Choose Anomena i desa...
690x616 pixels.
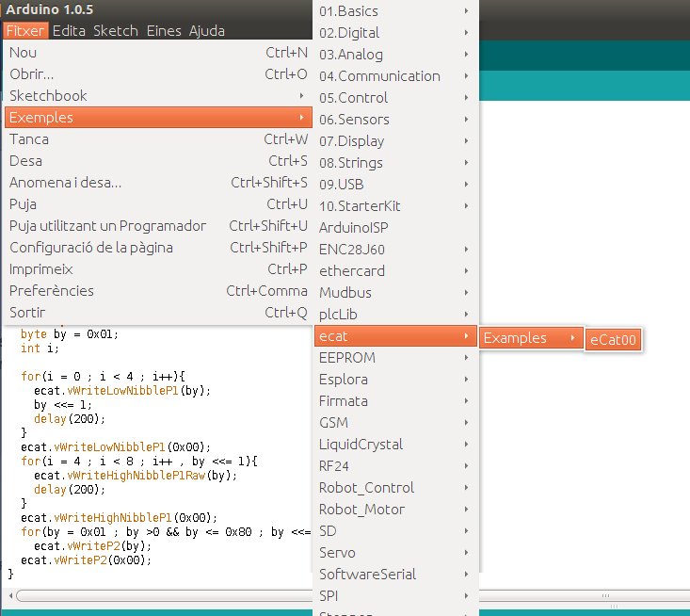pyautogui.click(x=158, y=183)
